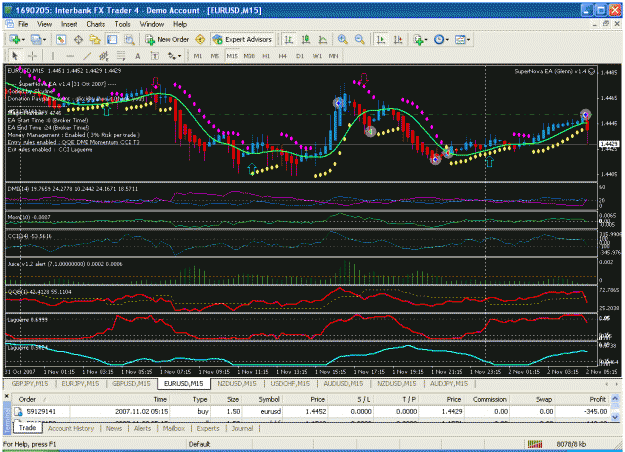Zoom out of the chart
Screen dimensions: 625x452
click(x=360, y=39)
